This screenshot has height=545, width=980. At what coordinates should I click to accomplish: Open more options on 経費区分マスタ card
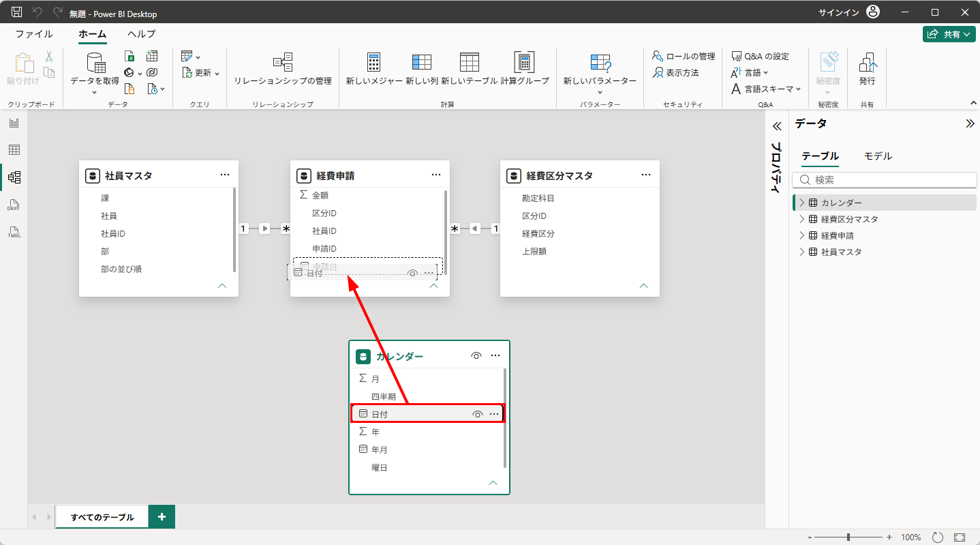[x=646, y=175]
